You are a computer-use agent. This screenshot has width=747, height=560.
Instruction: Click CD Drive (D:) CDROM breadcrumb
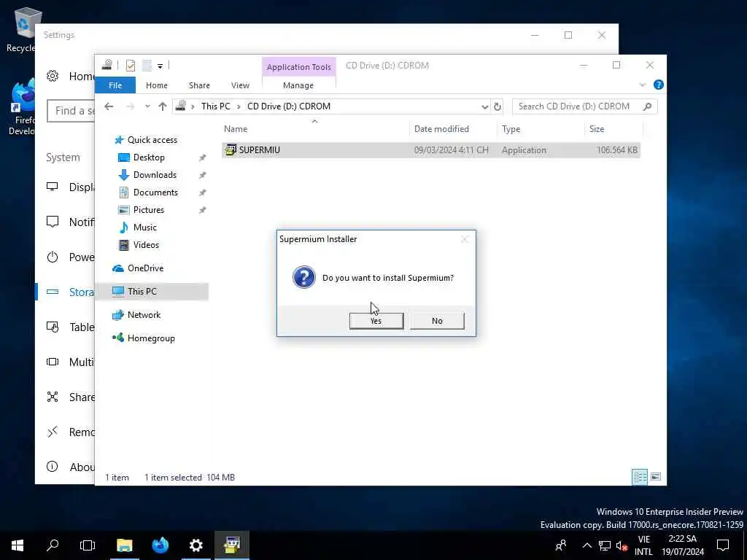(x=289, y=106)
